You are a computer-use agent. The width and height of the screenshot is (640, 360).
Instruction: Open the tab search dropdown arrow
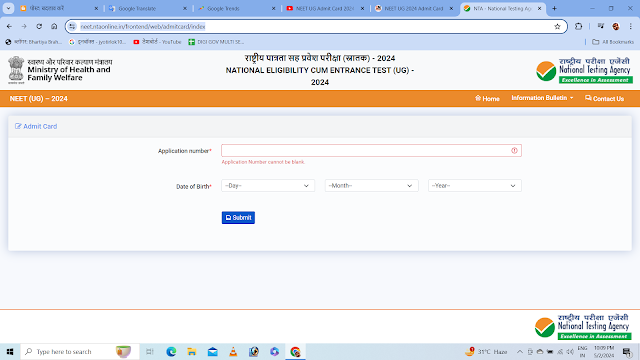pos(8,8)
